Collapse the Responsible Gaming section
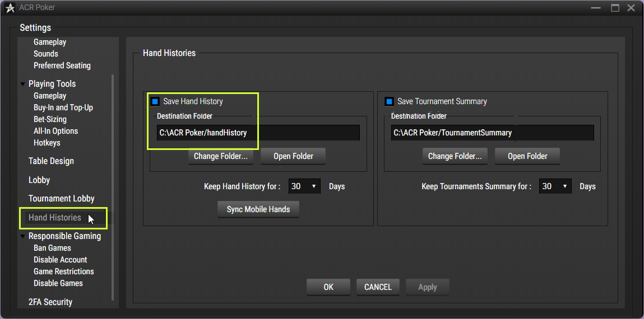The height and width of the screenshot is (319, 644). [x=22, y=236]
